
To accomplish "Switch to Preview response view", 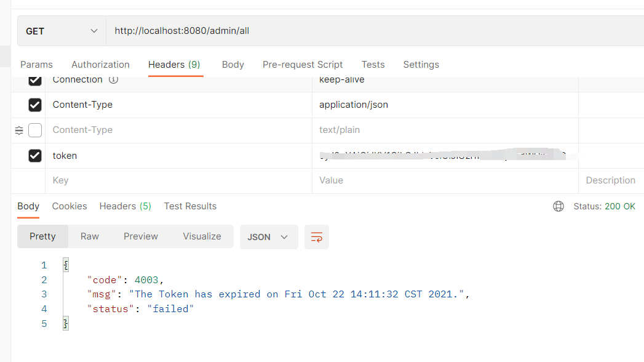I will pyautogui.click(x=141, y=236).
